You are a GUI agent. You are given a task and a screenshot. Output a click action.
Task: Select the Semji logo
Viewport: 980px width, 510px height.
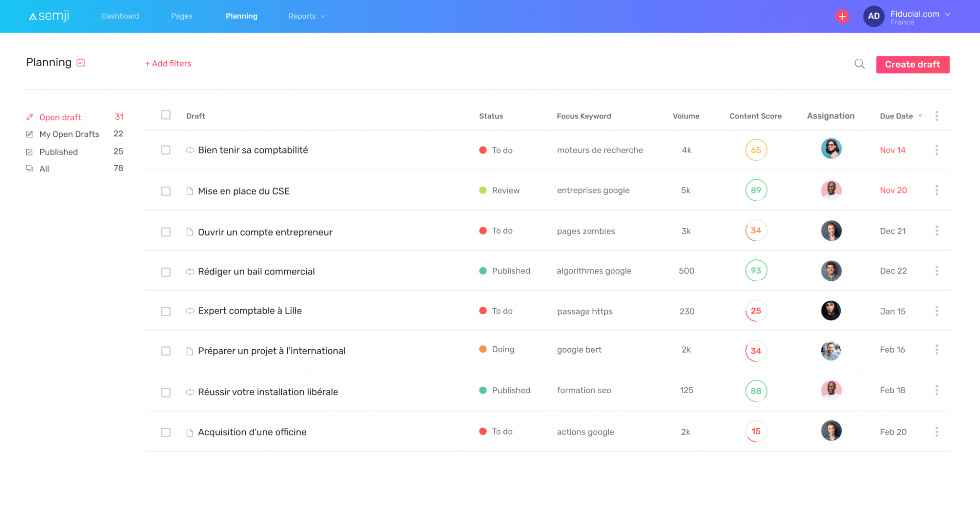tap(48, 16)
